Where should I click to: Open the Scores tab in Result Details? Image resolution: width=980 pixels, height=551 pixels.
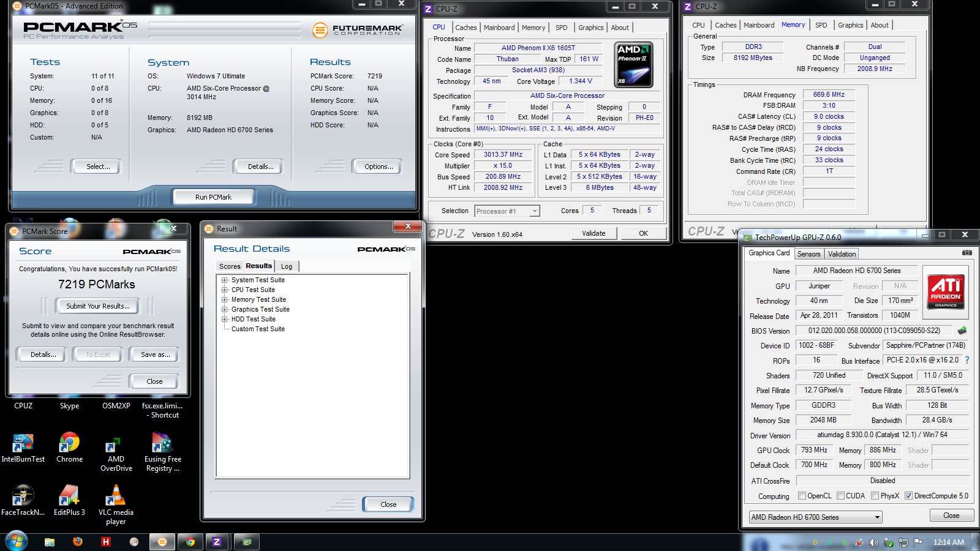tap(230, 266)
